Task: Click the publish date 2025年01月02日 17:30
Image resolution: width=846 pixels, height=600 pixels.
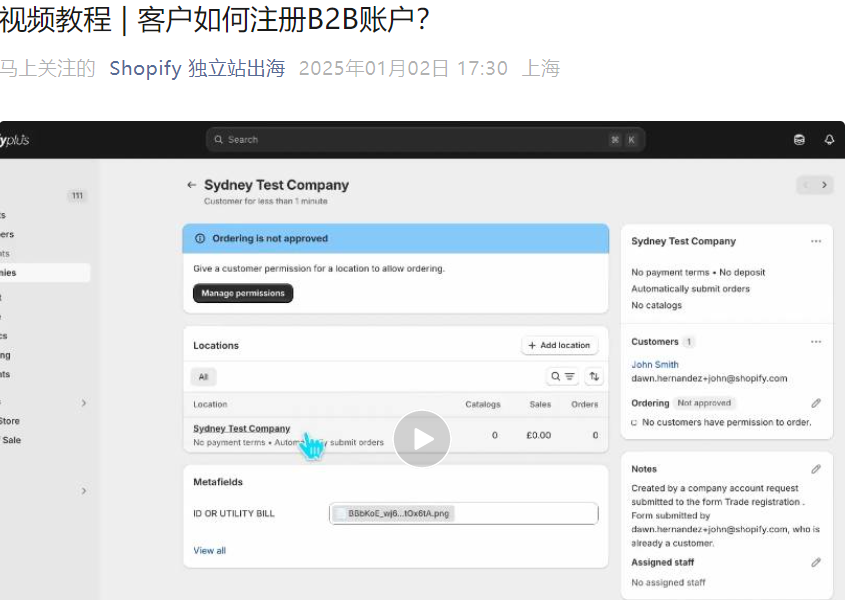Action: point(403,69)
